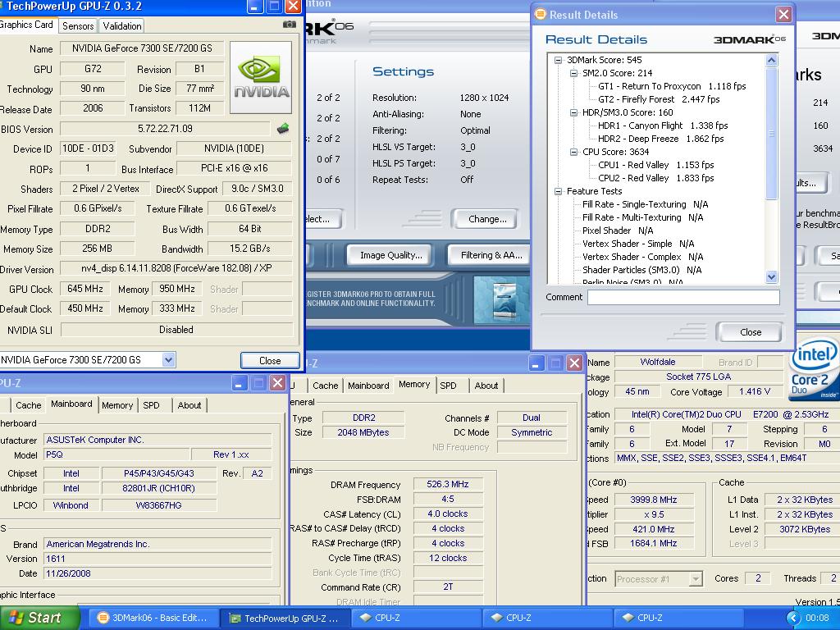840x630 pixels.
Task: Click the GPU Clock 645 MHz value
Action: click(84, 289)
